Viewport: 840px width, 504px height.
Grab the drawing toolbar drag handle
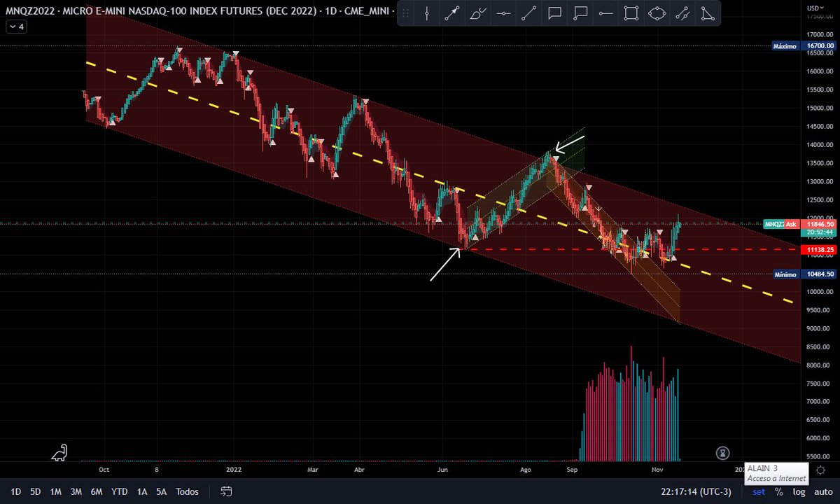tap(405, 13)
